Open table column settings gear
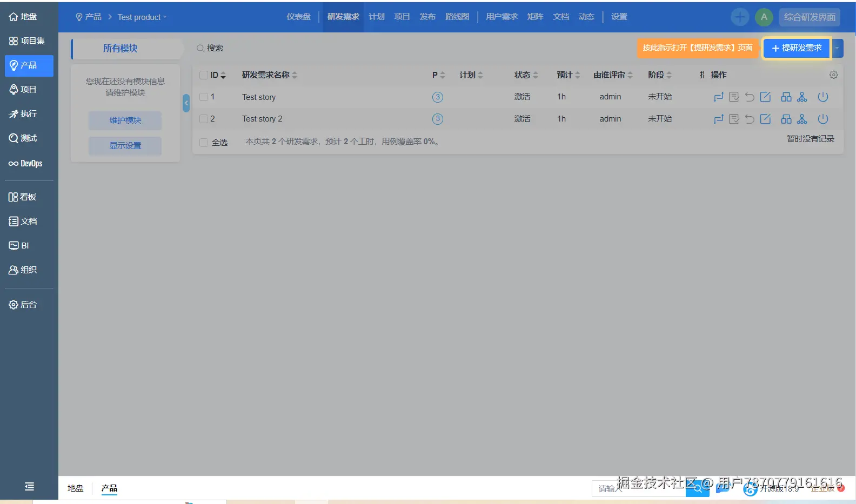 coord(834,75)
